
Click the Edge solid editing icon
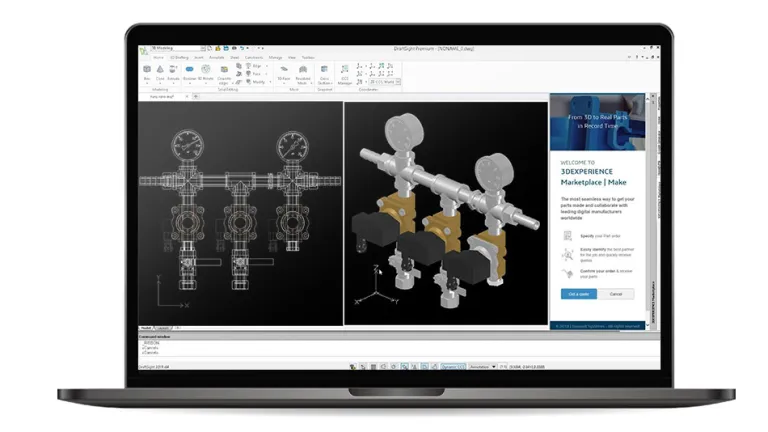[x=248, y=66]
